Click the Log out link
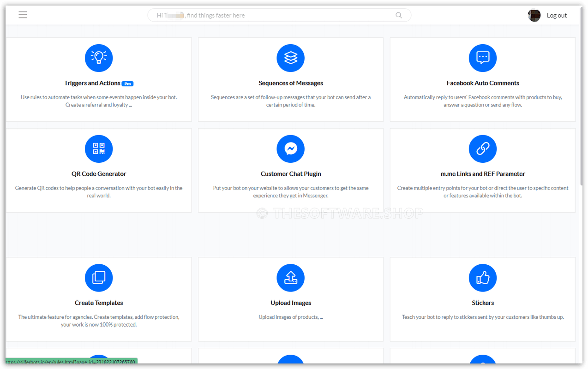 click(557, 15)
